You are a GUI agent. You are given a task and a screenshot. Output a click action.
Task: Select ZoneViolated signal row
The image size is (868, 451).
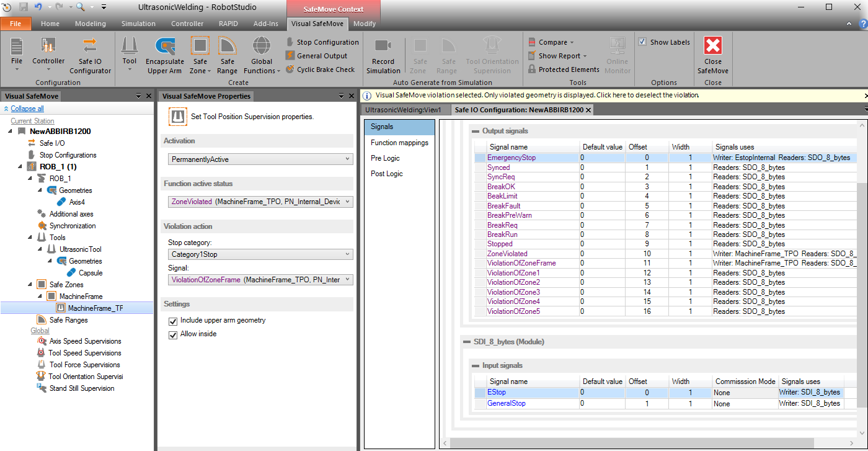[666, 254]
